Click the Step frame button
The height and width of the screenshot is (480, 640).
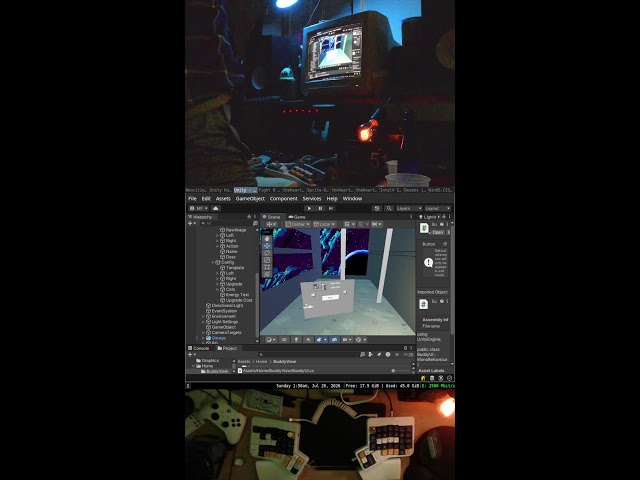(331, 208)
